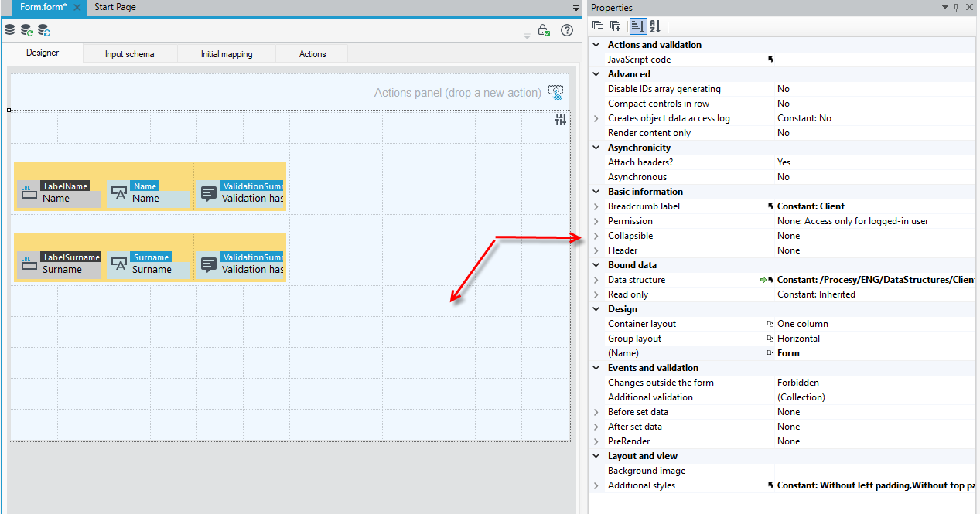Open the Input schema tab
The width and height of the screenshot is (980, 514).
pos(130,54)
